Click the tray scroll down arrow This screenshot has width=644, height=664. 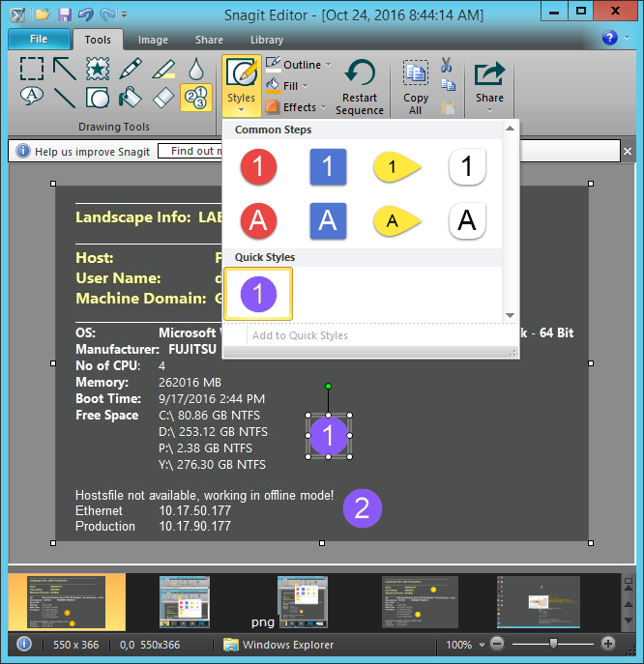click(x=629, y=620)
